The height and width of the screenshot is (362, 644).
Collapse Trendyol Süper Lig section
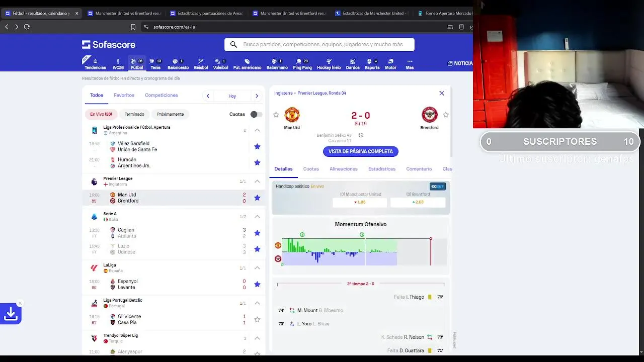pyautogui.click(x=257, y=338)
